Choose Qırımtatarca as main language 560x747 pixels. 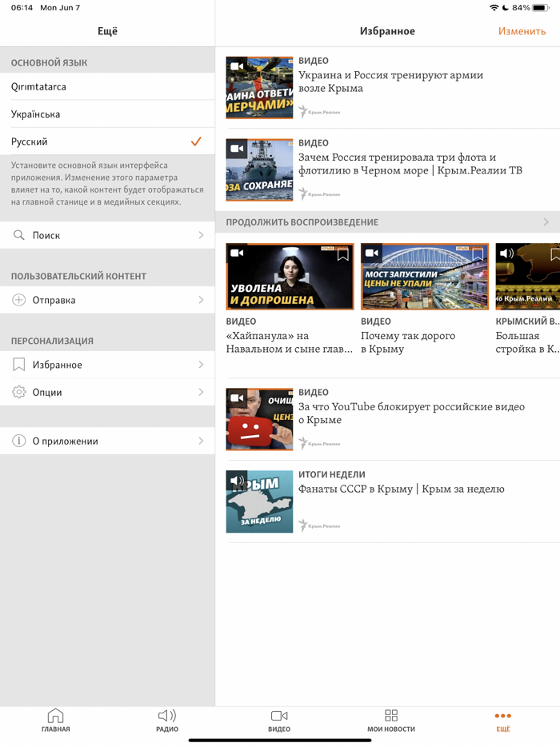click(107, 86)
